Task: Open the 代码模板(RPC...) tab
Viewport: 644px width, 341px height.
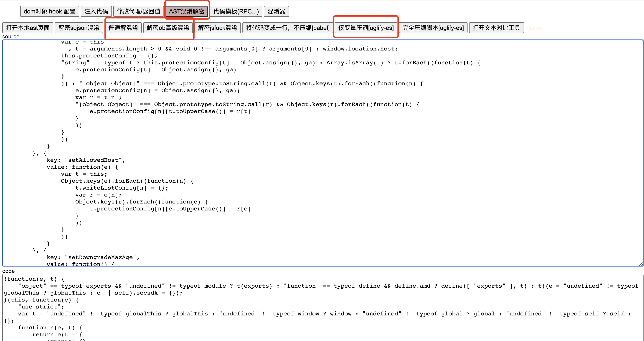Action: pyautogui.click(x=236, y=11)
